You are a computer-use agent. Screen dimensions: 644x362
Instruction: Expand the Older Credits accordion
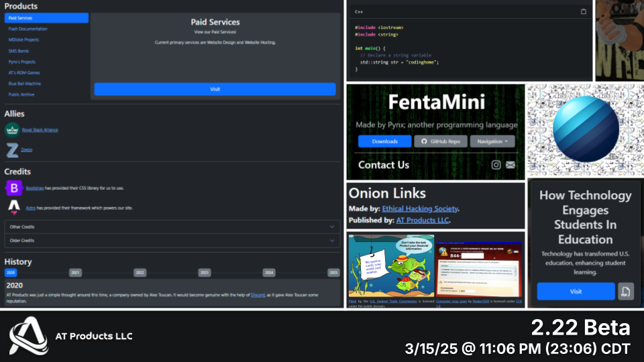click(172, 241)
